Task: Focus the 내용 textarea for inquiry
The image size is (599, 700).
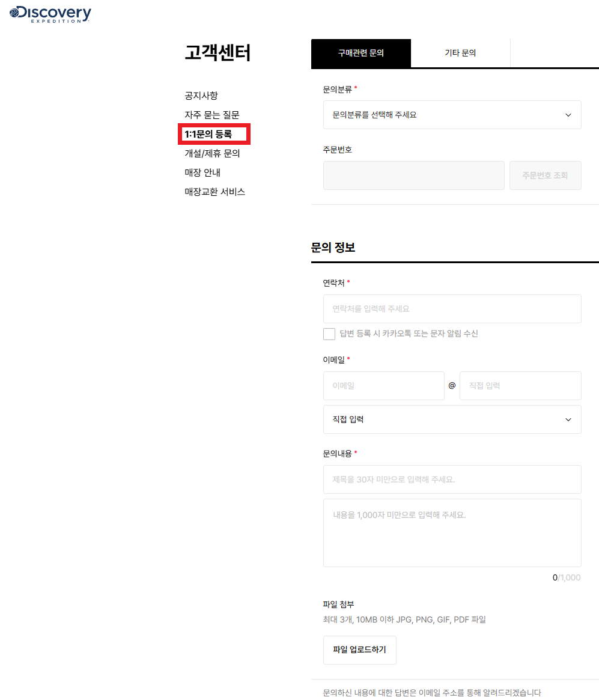Action: (452, 533)
